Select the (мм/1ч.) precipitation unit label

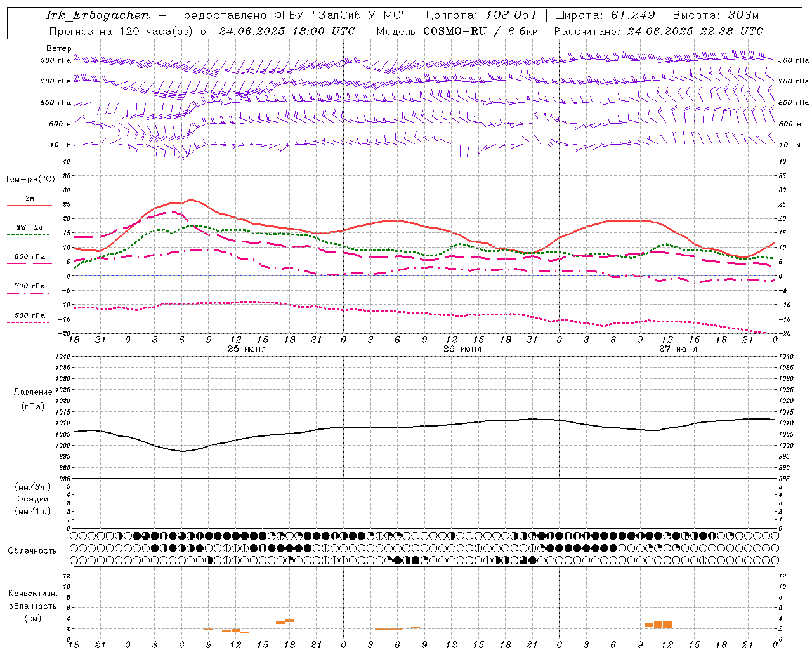[33, 511]
